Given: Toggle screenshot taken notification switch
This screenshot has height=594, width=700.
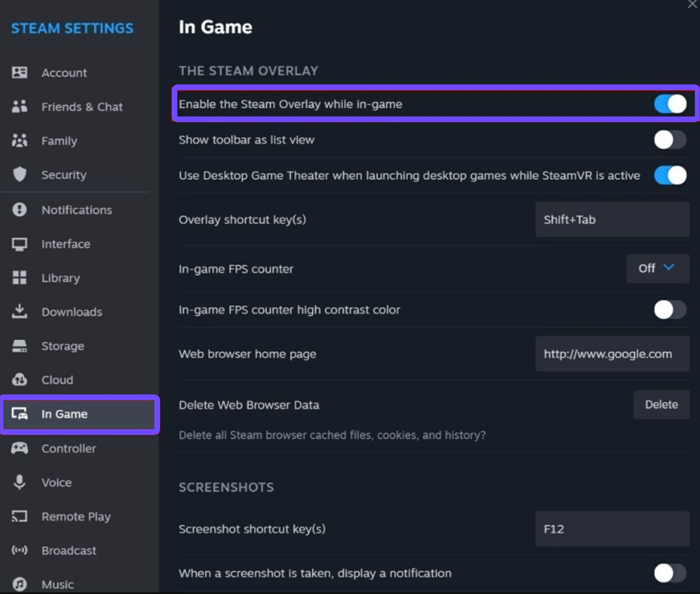Looking at the screenshot, I should (x=670, y=573).
